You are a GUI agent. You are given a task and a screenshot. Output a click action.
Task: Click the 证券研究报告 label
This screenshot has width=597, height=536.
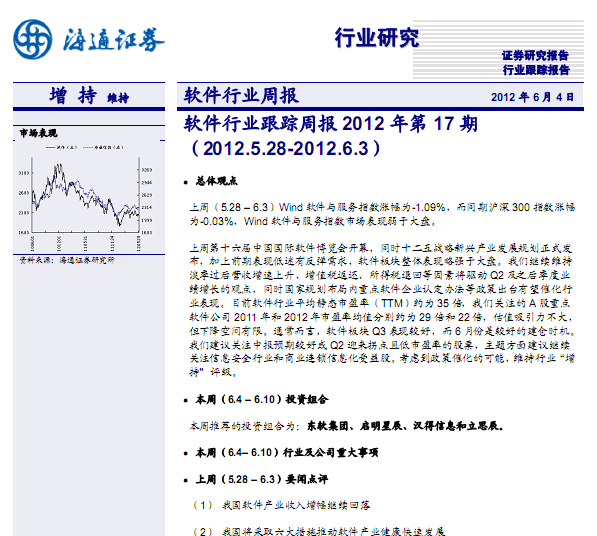[x=535, y=56]
